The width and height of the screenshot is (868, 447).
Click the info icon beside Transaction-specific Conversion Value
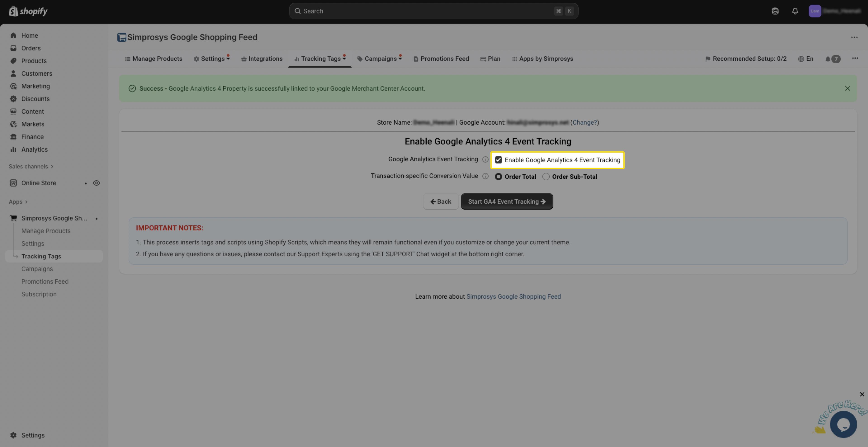[x=485, y=176]
